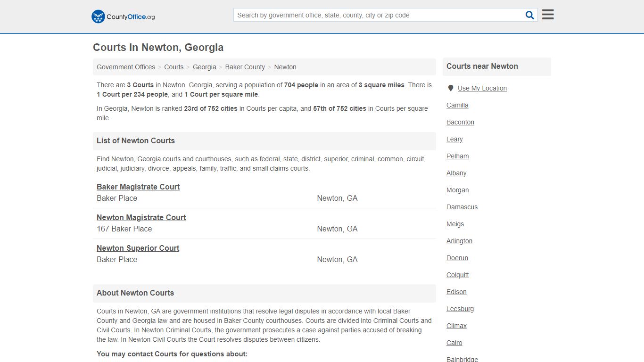Click the List of Newton Courts heading
644x362 pixels.
(x=136, y=140)
